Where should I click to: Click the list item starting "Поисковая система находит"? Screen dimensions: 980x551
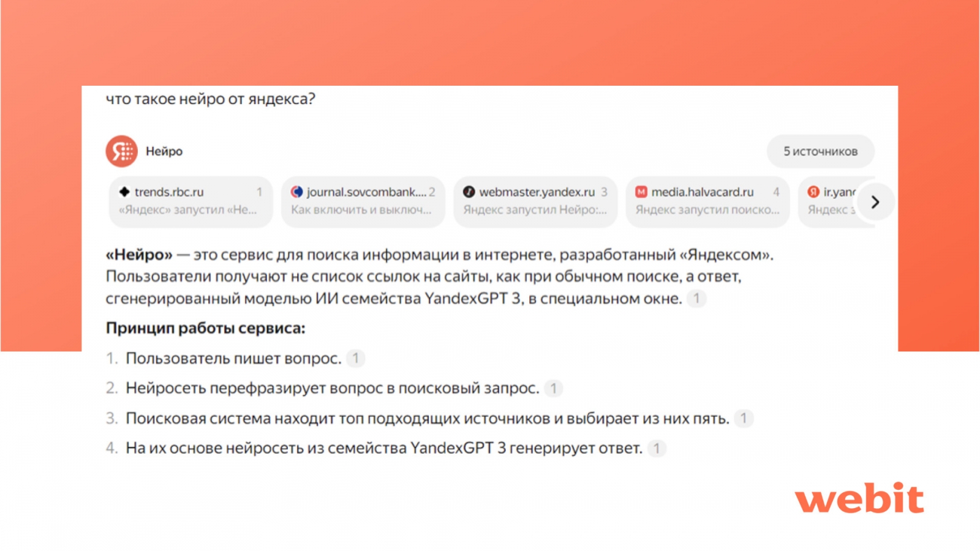point(428,418)
